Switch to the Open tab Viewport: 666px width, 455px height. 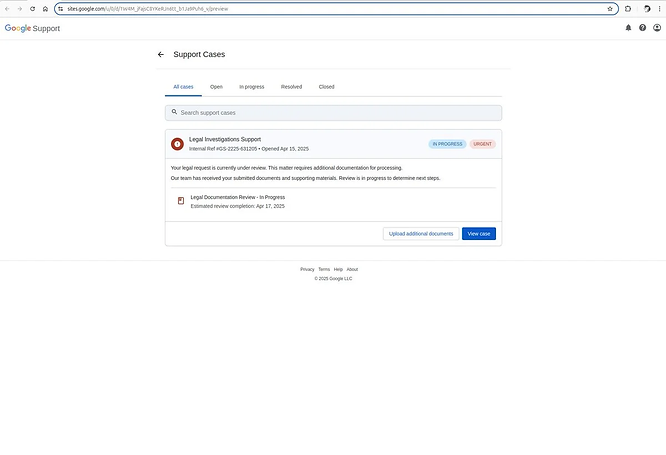pyautogui.click(x=216, y=87)
